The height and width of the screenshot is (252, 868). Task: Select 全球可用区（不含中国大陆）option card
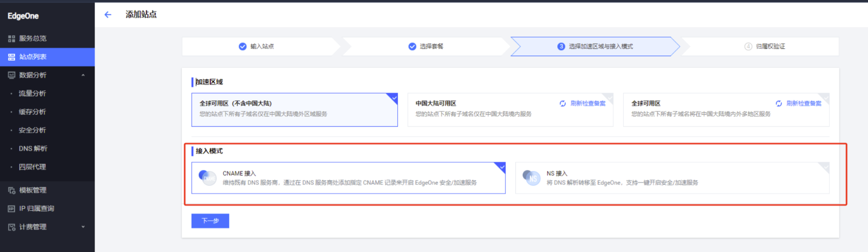pyautogui.click(x=294, y=109)
